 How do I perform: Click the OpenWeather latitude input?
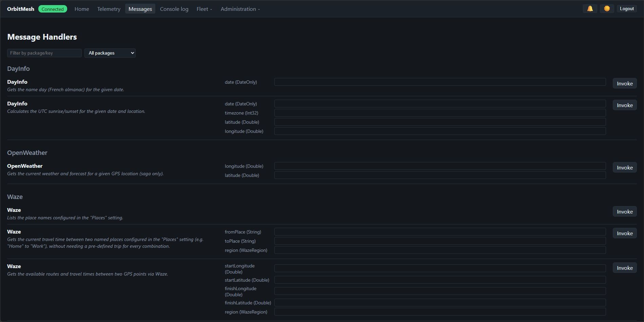440,175
